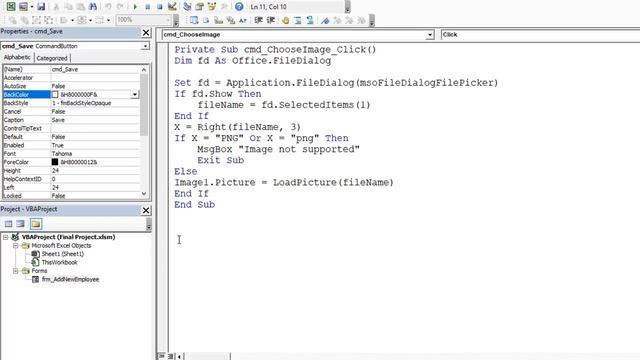Screen dimensions: 640x360
Task: Click the horizontal scroll left arrow of code pane
Action: 180,356
